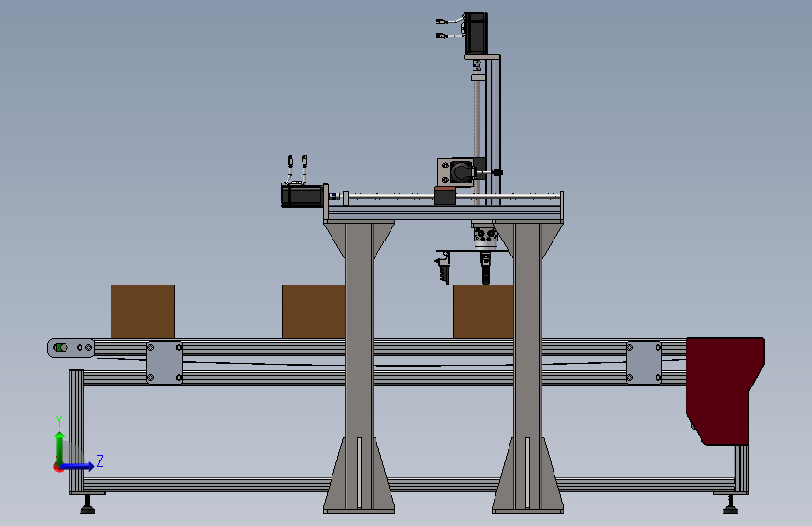
Task: Select the vertical stepper motor at the top
Action: [x=476, y=34]
